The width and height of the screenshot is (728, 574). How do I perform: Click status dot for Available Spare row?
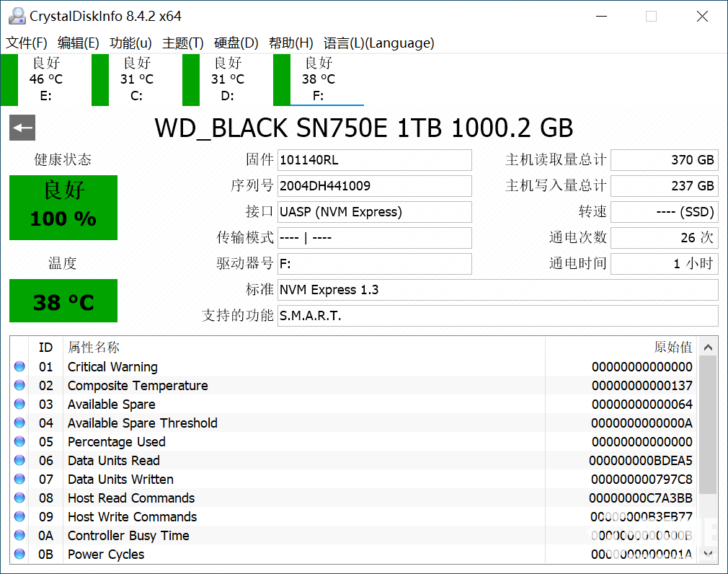[19, 404]
